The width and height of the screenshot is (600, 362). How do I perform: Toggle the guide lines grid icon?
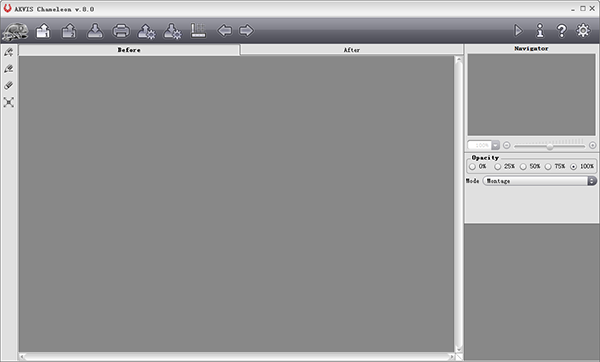pos(198,31)
